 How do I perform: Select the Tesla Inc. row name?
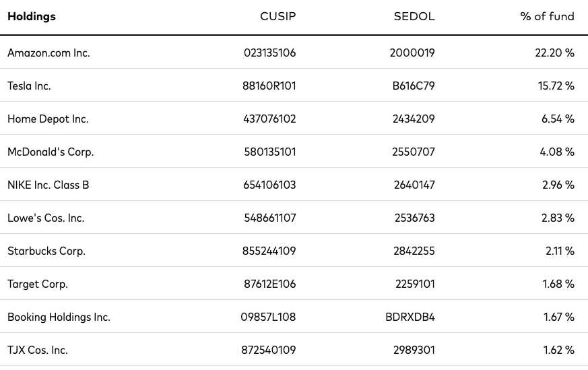coord(29,86)
